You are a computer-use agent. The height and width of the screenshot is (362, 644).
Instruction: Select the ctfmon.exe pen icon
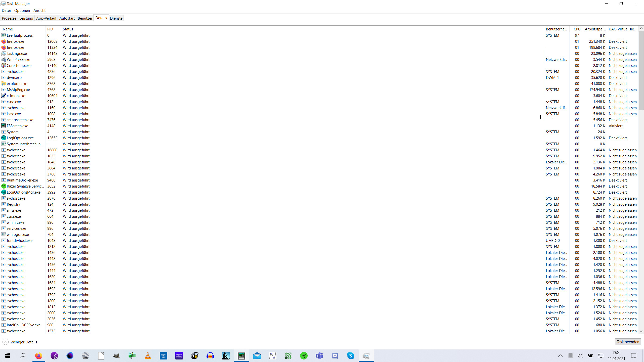pos(4,96)
